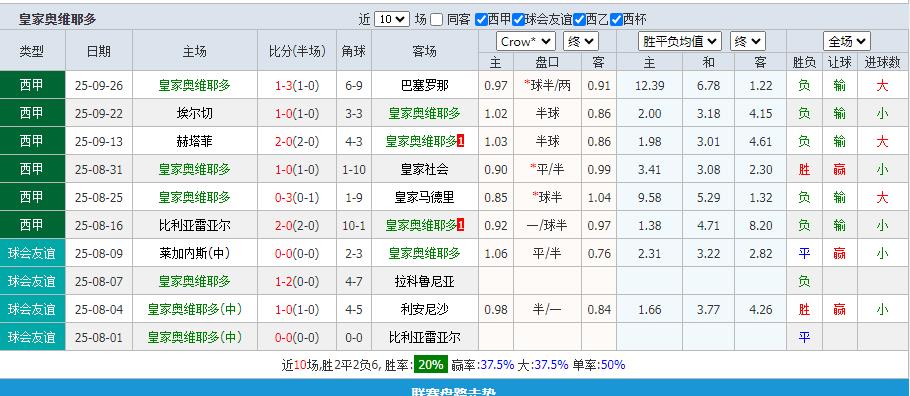Click 大 goals marker on 25-09-13 row
The width and height of the screenshot is (910, 396).
882,141
